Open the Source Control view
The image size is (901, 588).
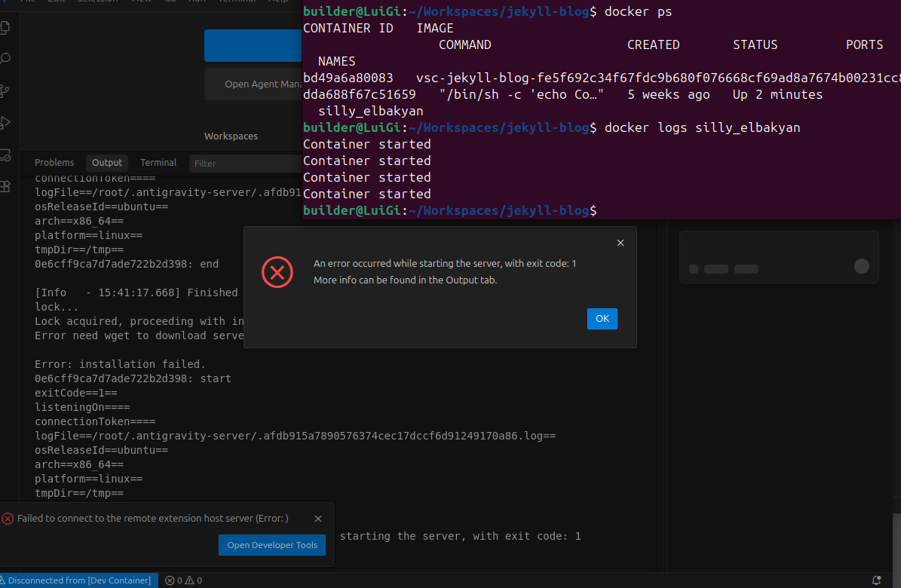[6, 90]
